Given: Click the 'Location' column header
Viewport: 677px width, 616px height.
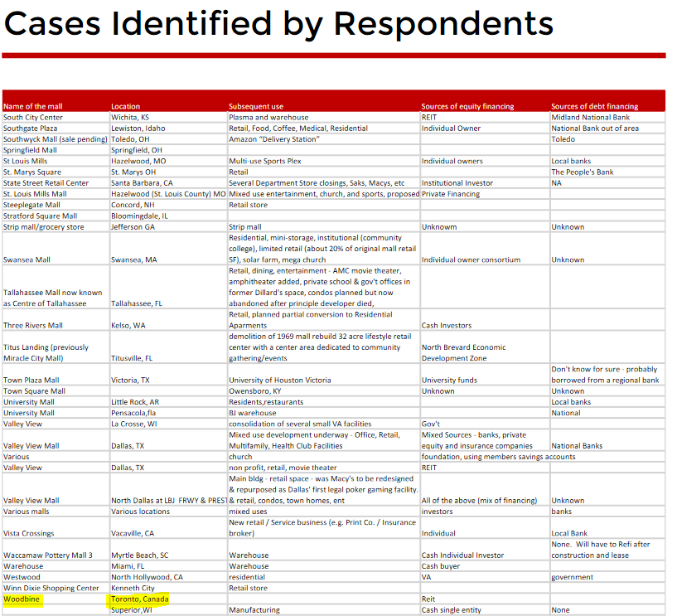Looking at the screenshot, I should click(126, 106).
